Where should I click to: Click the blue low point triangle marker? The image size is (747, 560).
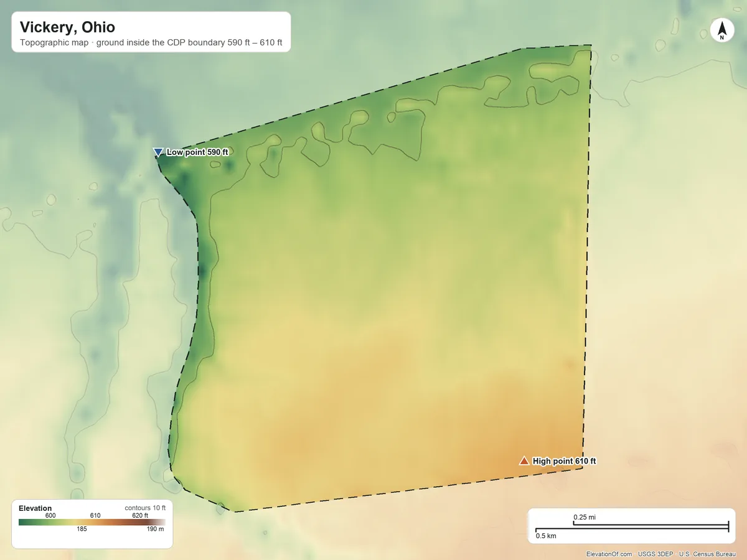coord(158,152)
